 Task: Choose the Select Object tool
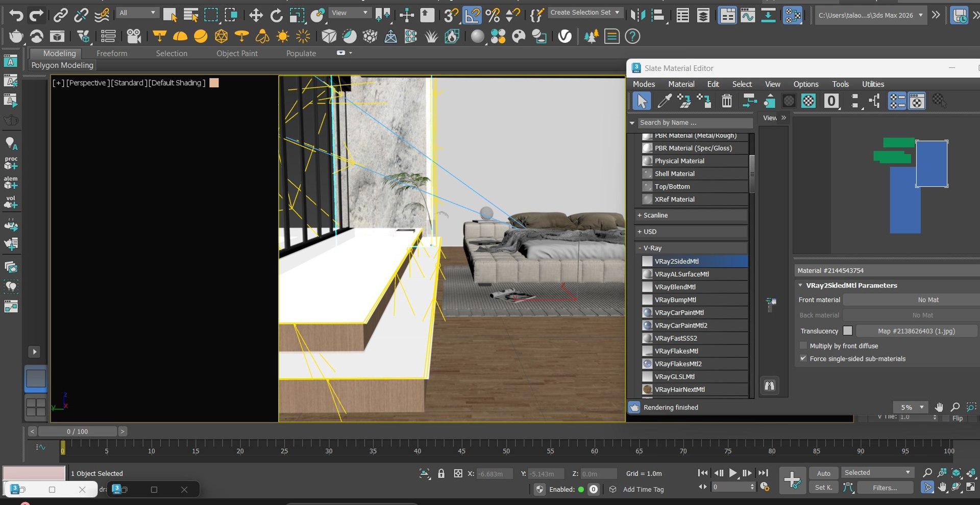tap(169, 15)
